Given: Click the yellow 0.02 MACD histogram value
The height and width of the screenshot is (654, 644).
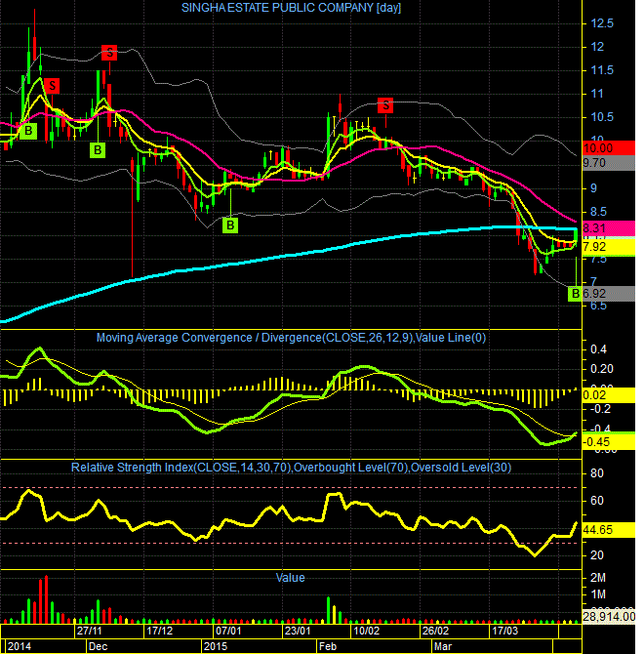Looking at the screenshot, I should pyautogui.click(x=609, y=395).
